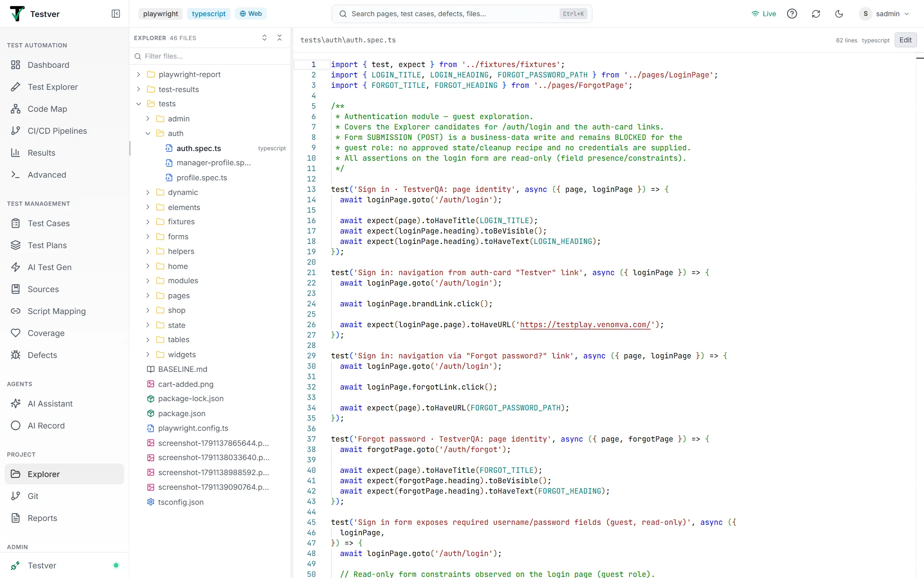
Task: Open Test Explorer in sidebar
Action: pos(64,87)
